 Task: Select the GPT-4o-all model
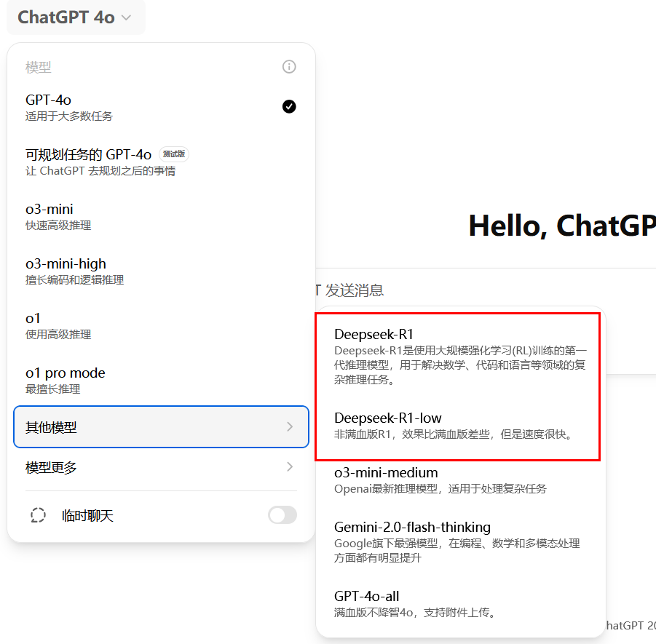click(460, 604)
